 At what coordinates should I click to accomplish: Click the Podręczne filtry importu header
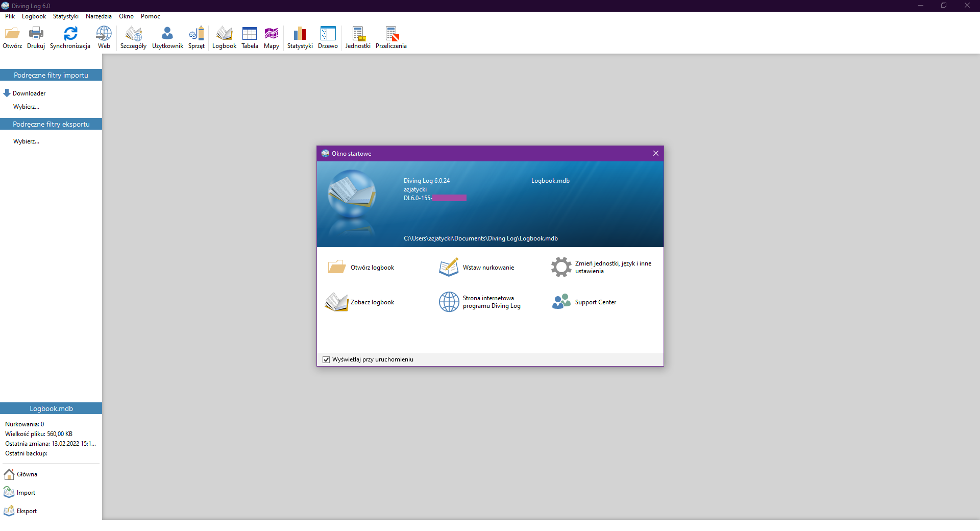click(x=51, y=75)
